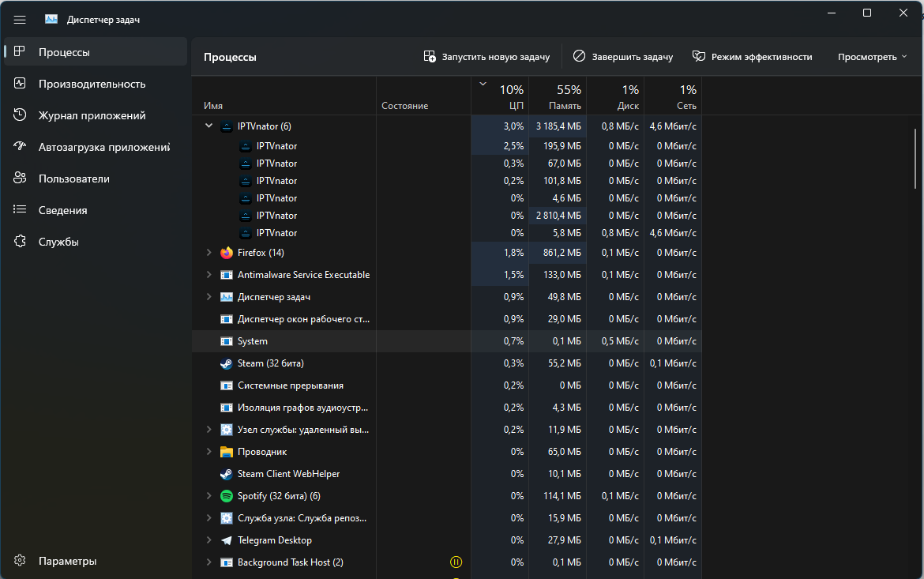924x579 pixels.
Task: Sort by Диск column header
Action: (614, 96)
